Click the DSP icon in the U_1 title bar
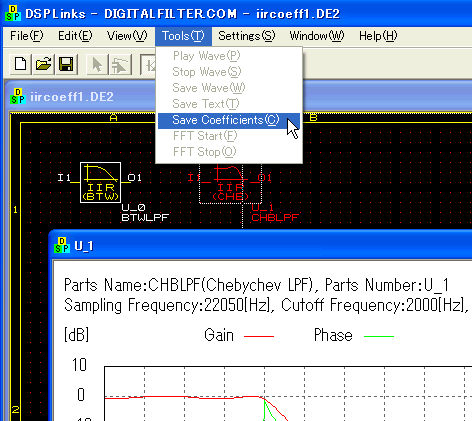Viewport: 472px width, 421px height. [62, 245]
